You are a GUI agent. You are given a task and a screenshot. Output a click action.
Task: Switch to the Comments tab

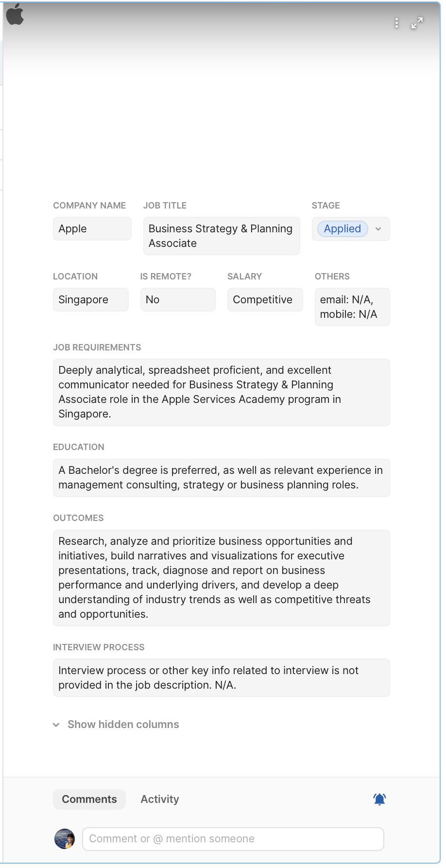point(89,799)
